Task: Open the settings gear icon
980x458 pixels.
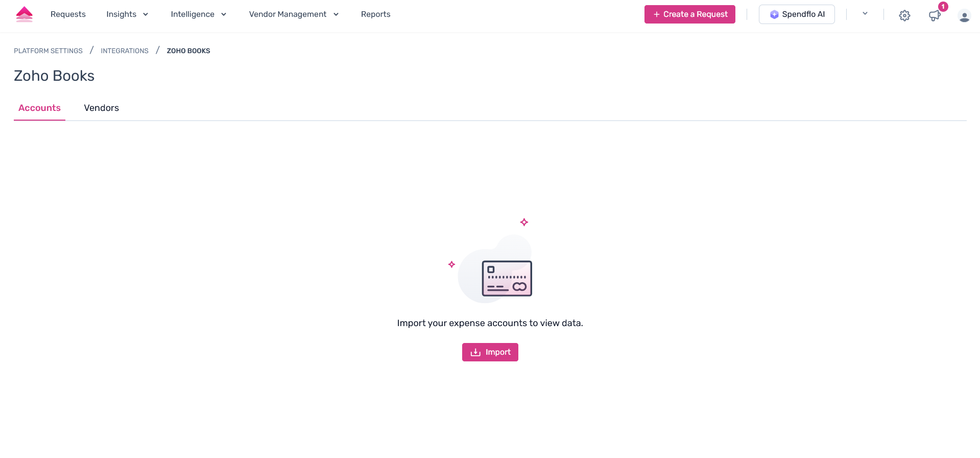Action: point(904,15)
